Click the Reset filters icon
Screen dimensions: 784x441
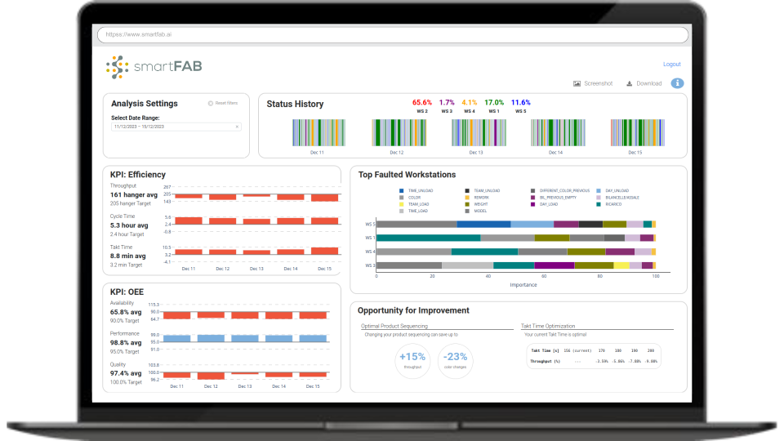point(210,103)
